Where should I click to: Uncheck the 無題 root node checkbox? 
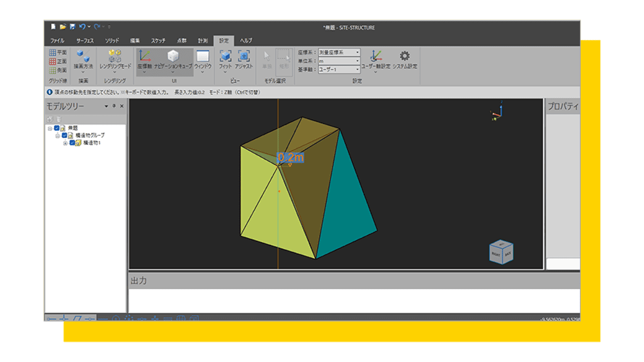(x=57, y=128)
